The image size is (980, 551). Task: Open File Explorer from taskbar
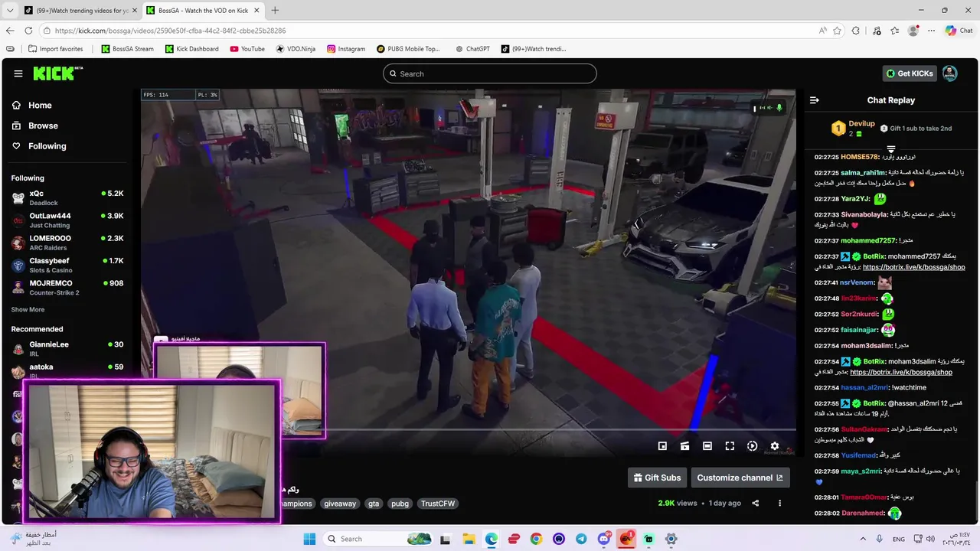coord(468,539)
